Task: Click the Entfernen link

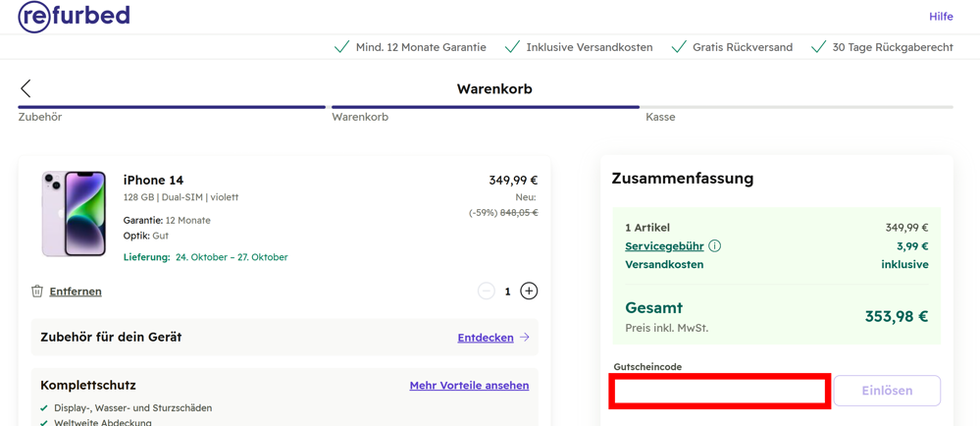Action: pos(76,292)
